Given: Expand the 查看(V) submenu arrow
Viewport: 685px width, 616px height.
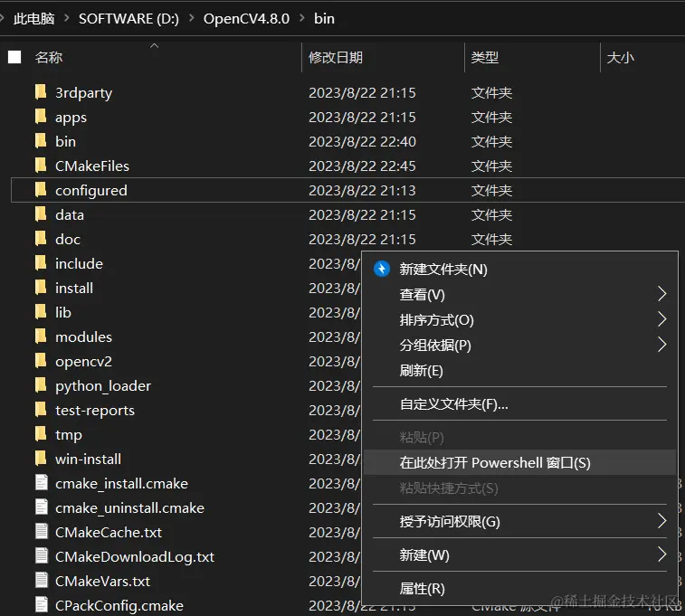Looking at the screenshot, I should [661, 294].
